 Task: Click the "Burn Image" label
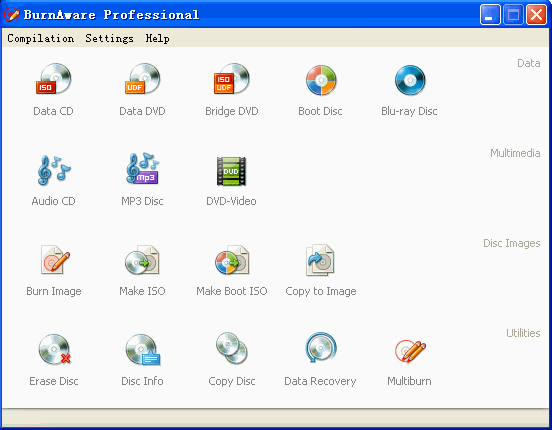(54, 291)
